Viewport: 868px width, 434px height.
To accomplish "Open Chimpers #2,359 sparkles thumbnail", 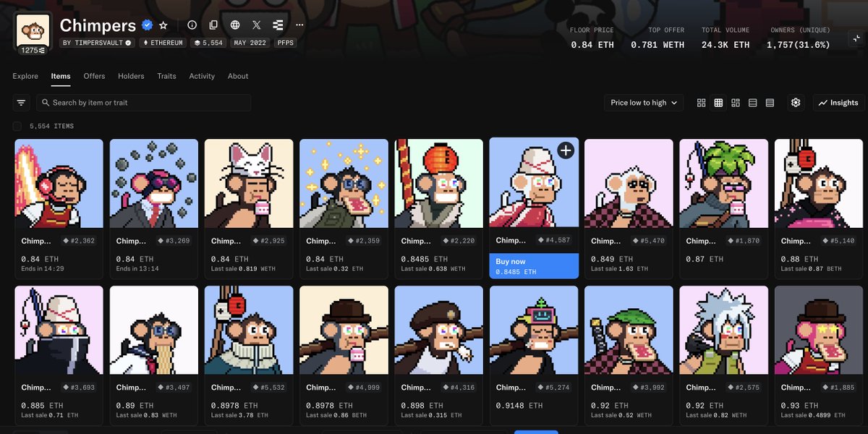I will point(344,184).
